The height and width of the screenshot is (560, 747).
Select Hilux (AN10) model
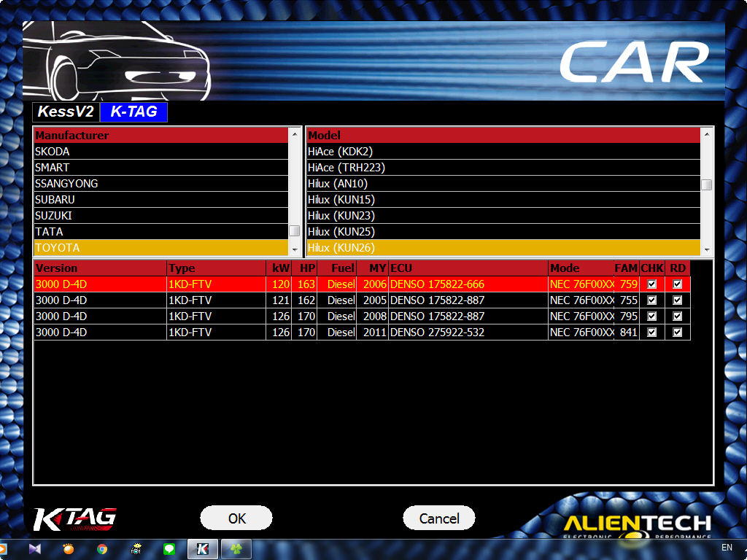pyautogui.click(x=503, y=184)
